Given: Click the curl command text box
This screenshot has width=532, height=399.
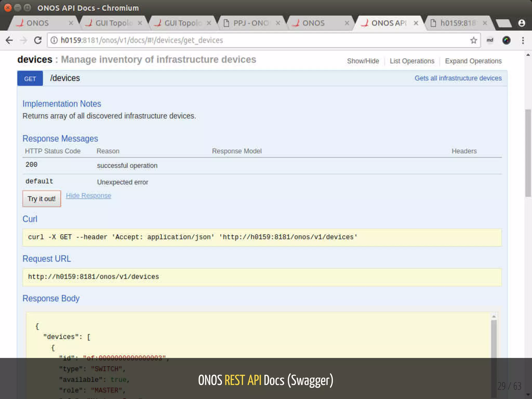Looking at the screenshot, I should click(262, 237).
